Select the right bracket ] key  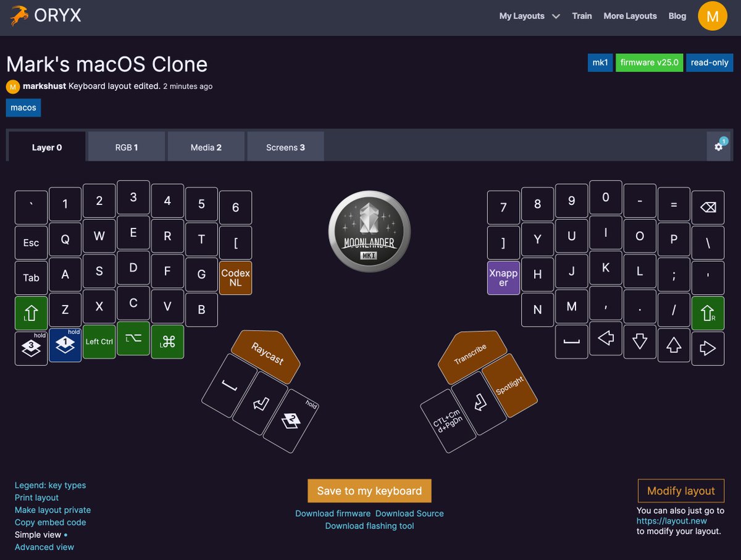tap(504, 243)
